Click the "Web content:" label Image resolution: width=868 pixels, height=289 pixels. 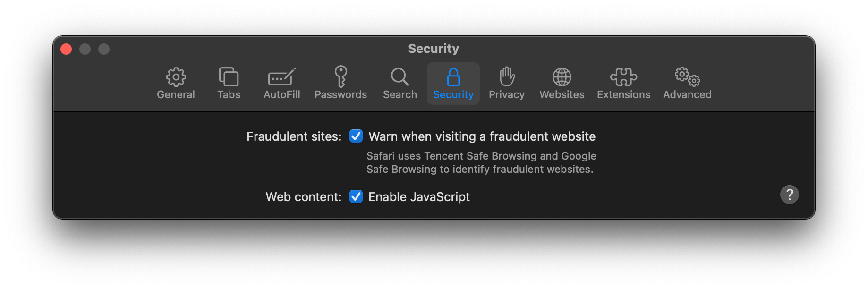point(303,197)
